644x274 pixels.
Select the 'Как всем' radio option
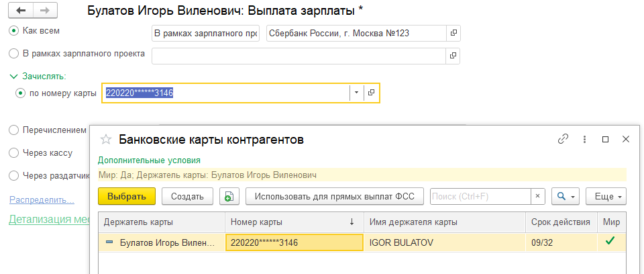(13, 31)
